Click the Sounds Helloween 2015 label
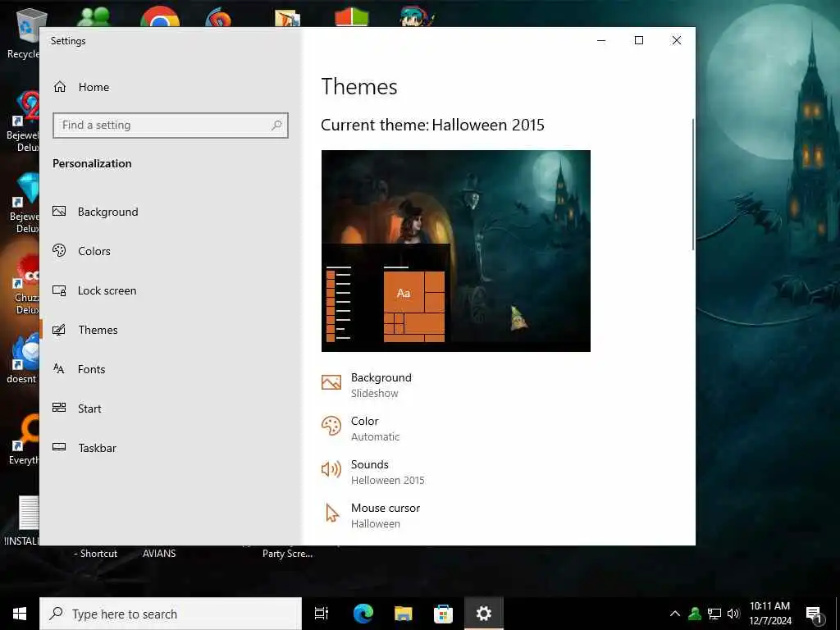Viewport: 840px width, 630px height. tap(387, 472)
